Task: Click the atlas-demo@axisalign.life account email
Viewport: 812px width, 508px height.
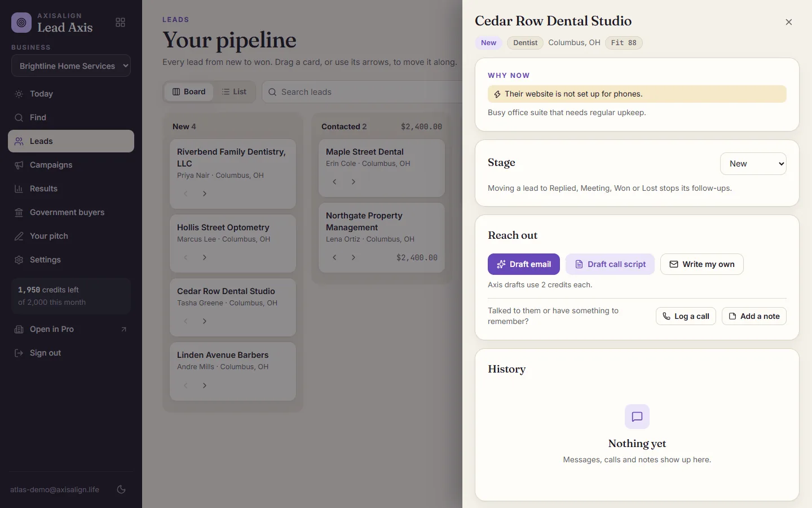Action: [x=55, y=489]
